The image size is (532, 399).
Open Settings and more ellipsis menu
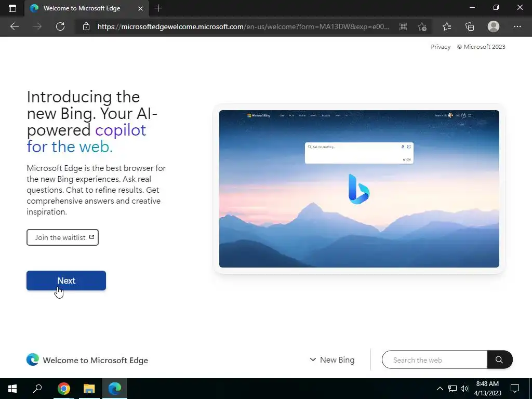517,26
